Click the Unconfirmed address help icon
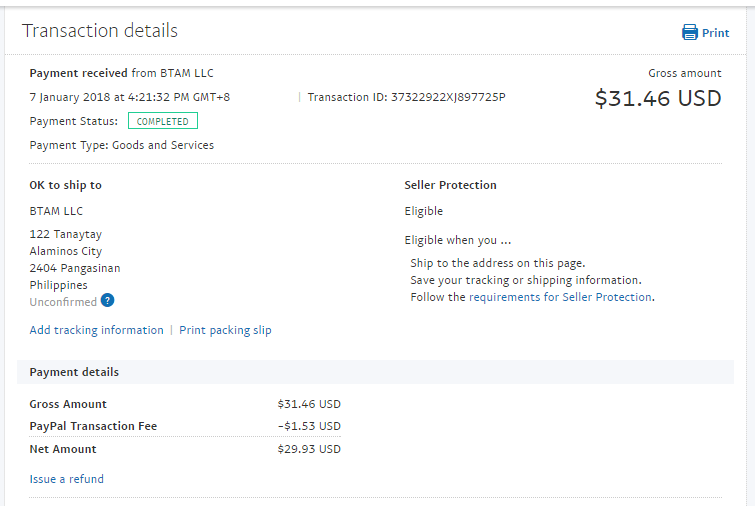This screenshot has width=755, height=506. (107, 300)
